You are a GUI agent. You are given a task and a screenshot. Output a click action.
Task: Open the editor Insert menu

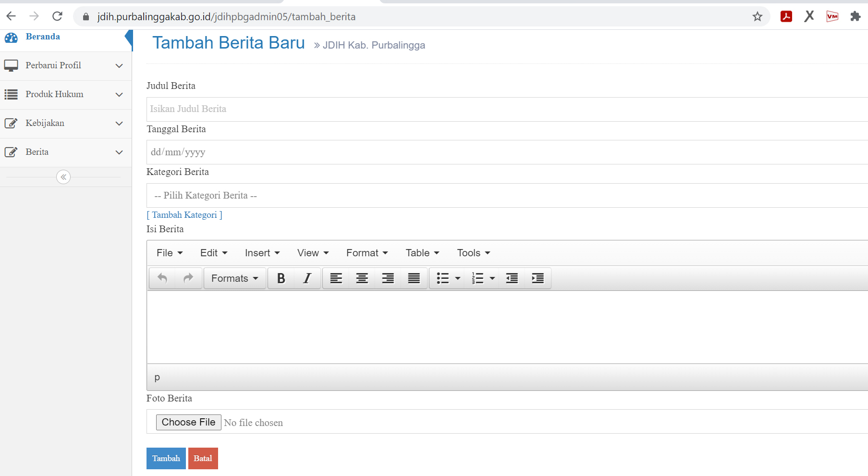(x=262, y=253)
